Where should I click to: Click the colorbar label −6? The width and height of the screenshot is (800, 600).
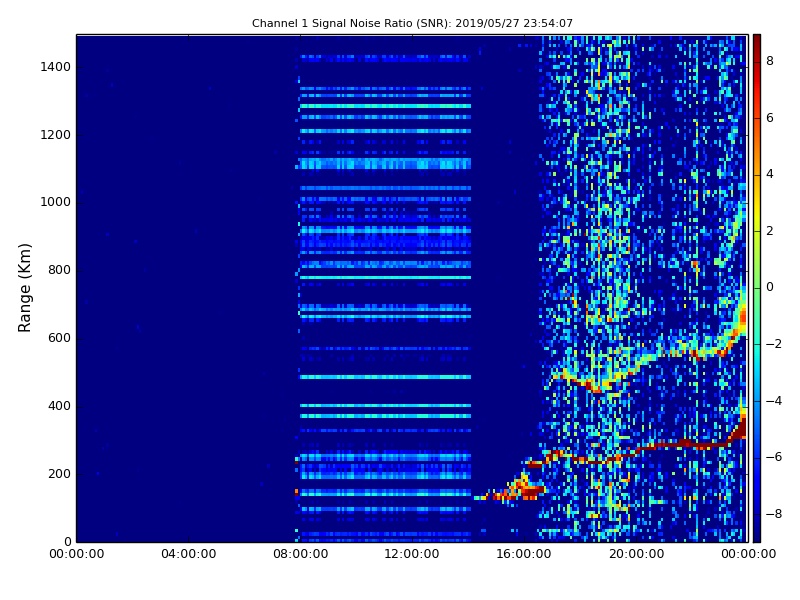(774, 457)
